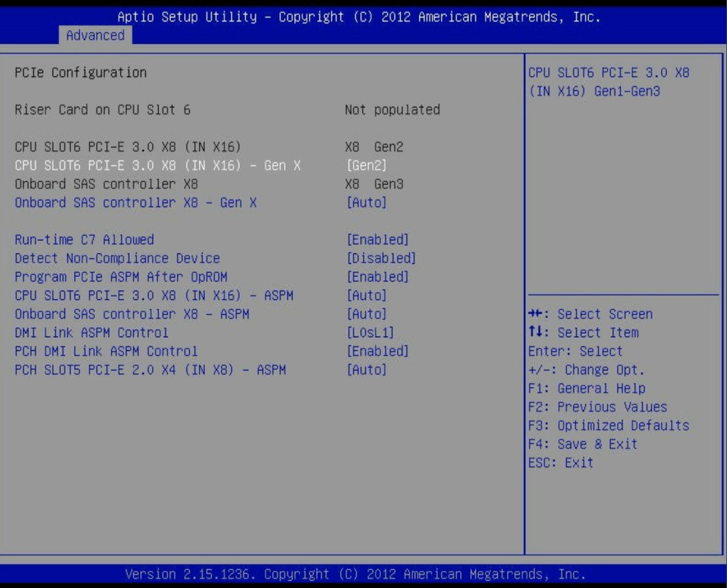Toggle [Enabled] value for Run-time C7 Allowed
727x588 pixels.
[x=377, y=240]
